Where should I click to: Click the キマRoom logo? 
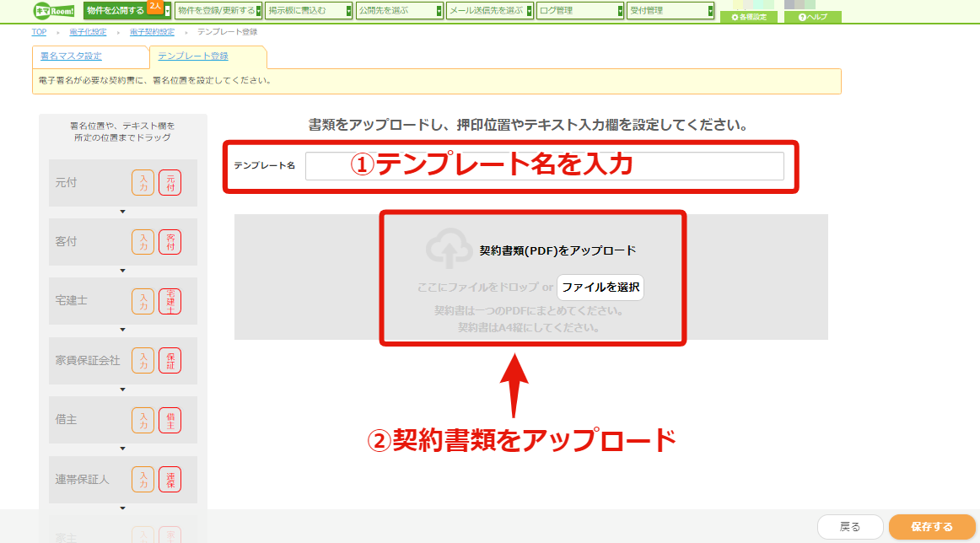pos(54,11)
